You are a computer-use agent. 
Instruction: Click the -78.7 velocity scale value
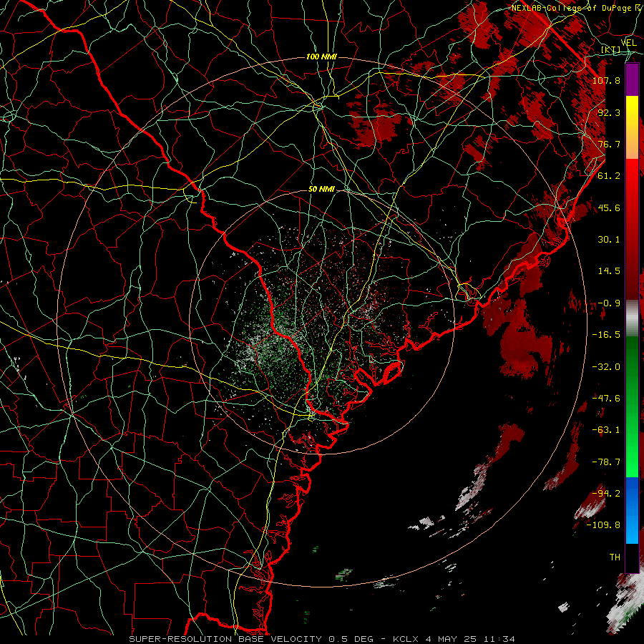pos(606,462)
